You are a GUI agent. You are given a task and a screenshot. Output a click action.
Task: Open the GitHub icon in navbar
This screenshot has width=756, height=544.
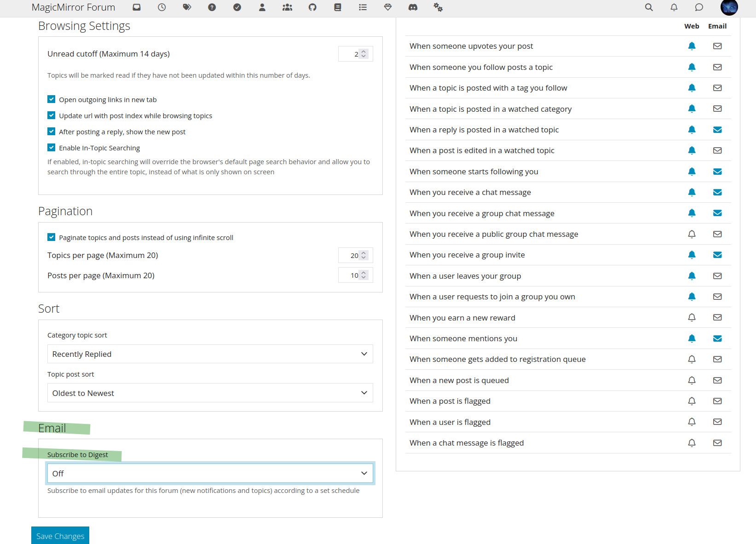[312, 7]
